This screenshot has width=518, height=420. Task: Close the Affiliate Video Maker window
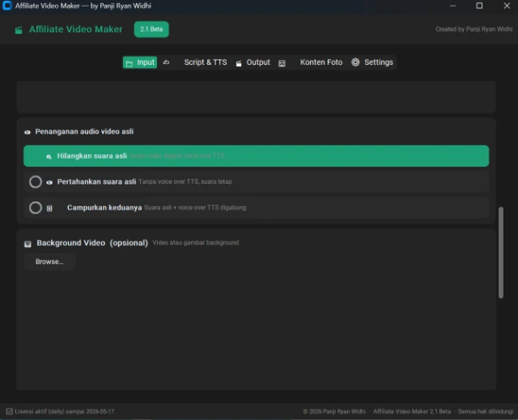[x=507, y=6]
